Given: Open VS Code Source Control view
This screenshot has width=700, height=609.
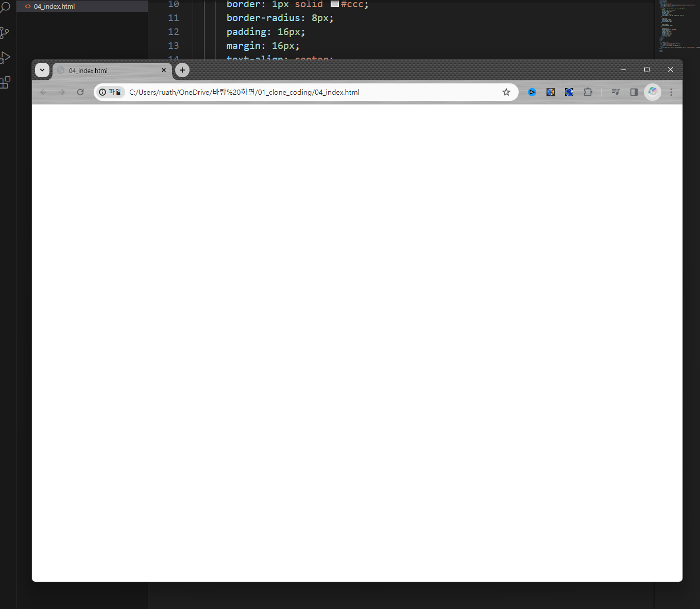Looking at the screenshot, I should pos(5,33).
